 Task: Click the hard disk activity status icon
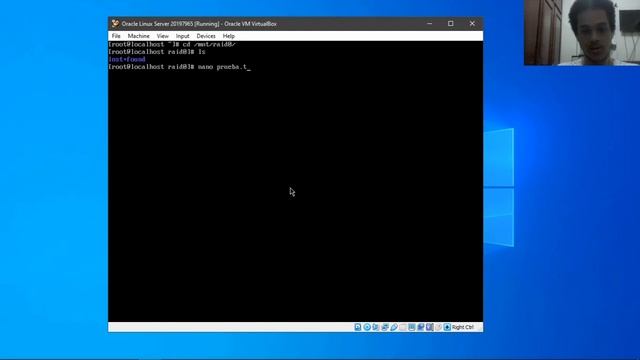coord(358,327)
